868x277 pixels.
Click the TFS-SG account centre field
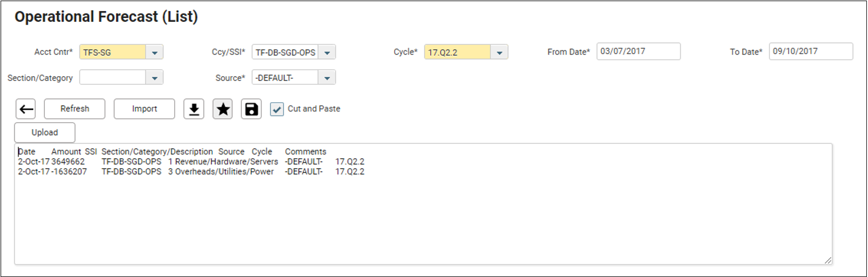113,52
